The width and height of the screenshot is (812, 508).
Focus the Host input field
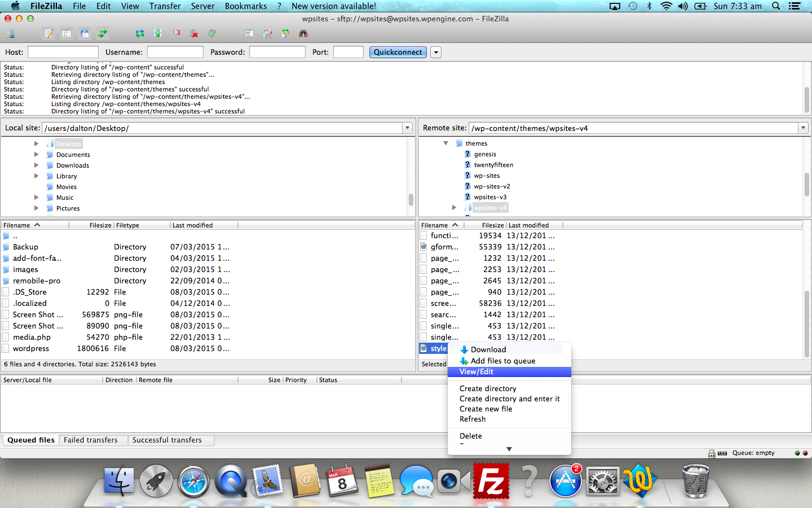[x=63, y=52]
